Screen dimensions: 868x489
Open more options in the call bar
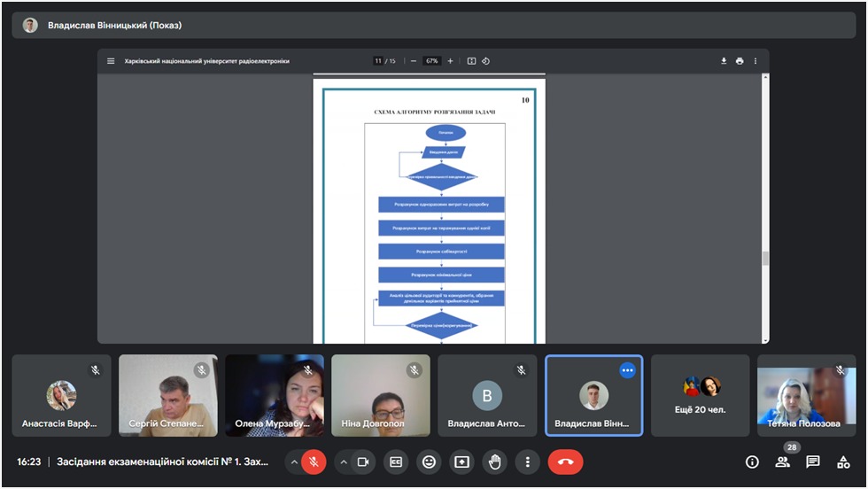[x=528, y=462]
